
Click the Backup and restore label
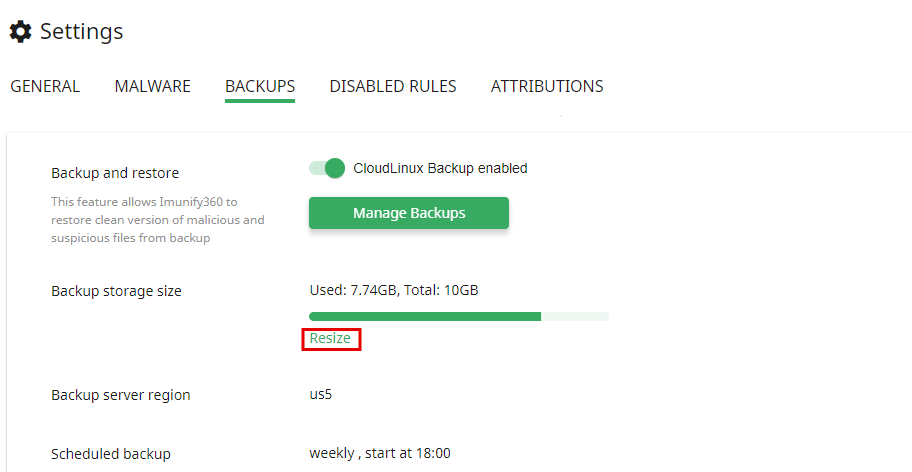coord(115,173)
